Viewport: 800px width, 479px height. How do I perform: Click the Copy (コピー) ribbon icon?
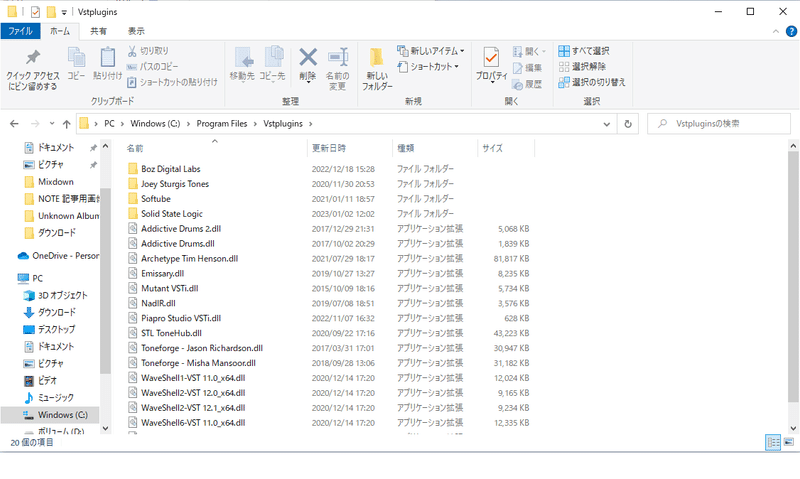(77, 57)
